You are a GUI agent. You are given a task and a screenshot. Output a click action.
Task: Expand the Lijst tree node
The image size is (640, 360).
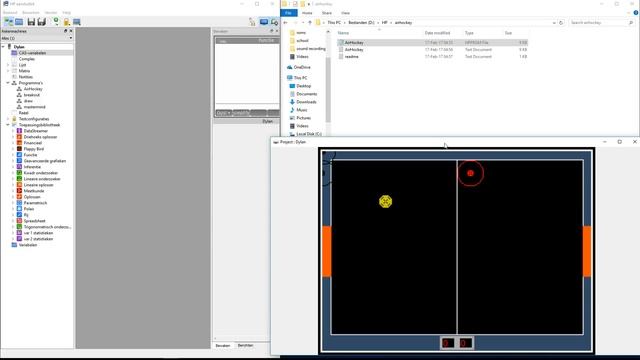tap(8, 65)
